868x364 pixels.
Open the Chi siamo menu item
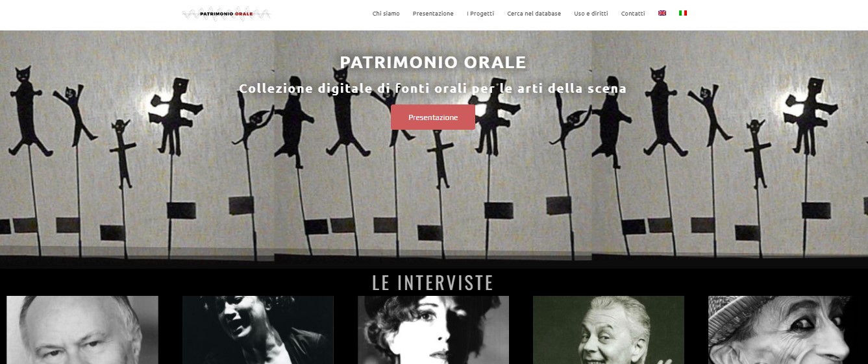pos(386,14)
